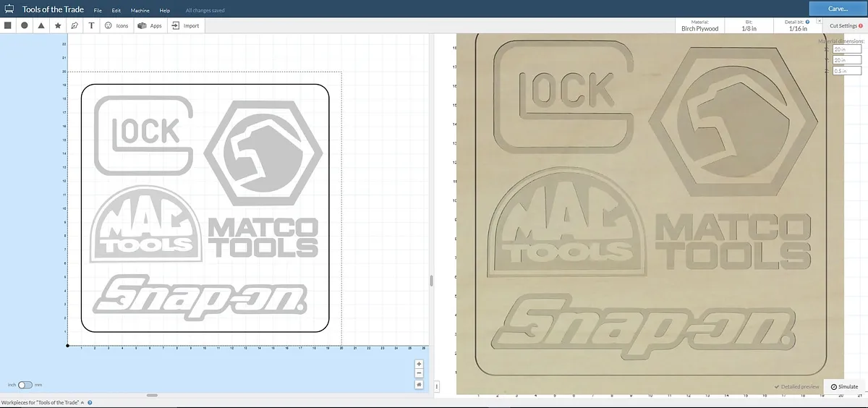Open the File menu
The width and height of the screenshot is (868, 408).
(98, 11)
